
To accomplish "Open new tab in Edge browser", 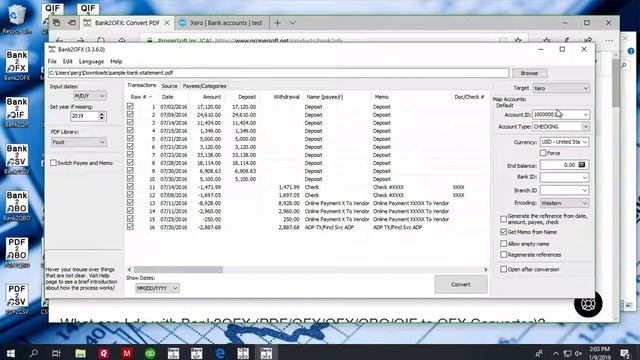I will pyautogui.click(x=277, y=23).
